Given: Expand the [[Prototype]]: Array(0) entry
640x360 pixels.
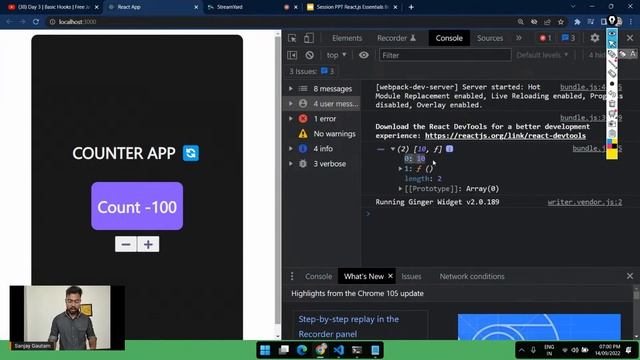Looking at the screenshot, I should click(400, 189).
